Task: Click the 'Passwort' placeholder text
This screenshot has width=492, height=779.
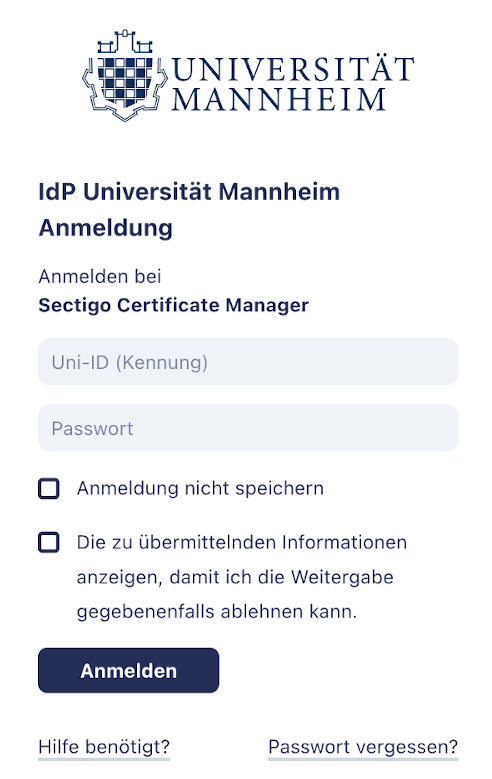Action: tap(92, 428)
